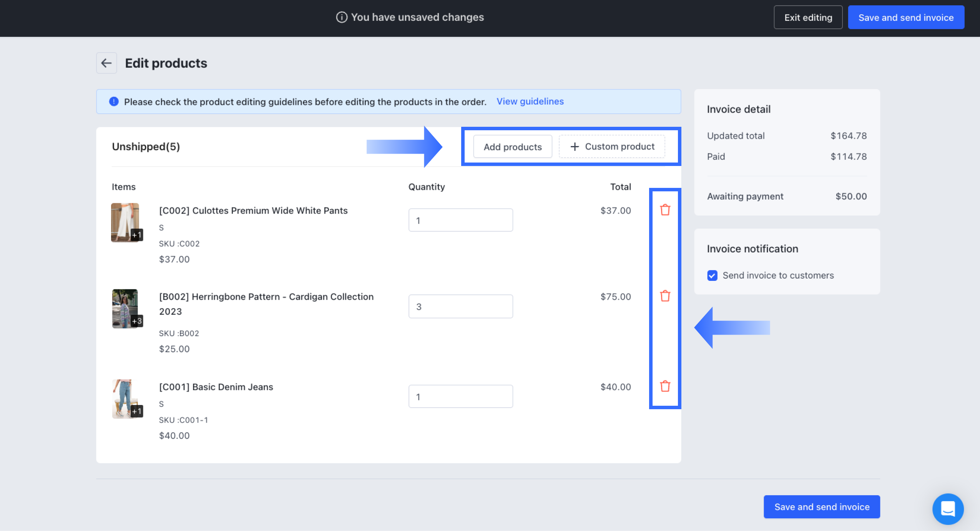The image size is (980, 531).
Task: Click the unsaved changes info icon
Action: [x=341, y=17]
